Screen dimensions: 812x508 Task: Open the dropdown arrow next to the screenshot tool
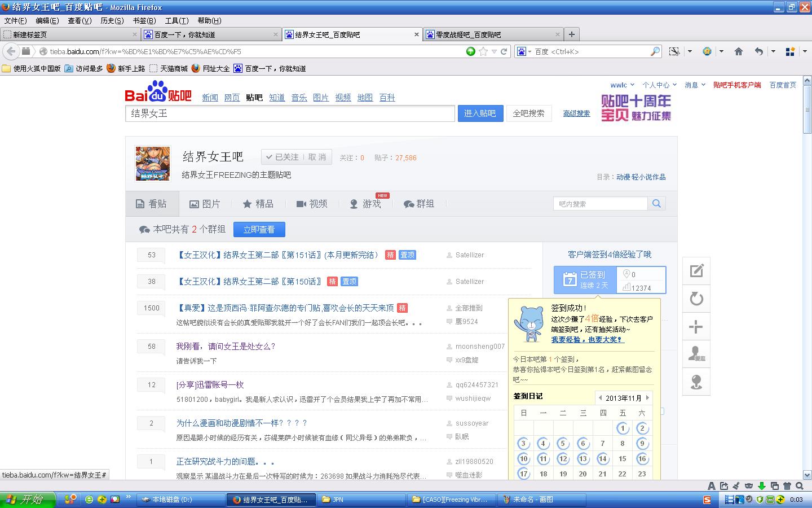pyautogui.click(x=690, y=51)
